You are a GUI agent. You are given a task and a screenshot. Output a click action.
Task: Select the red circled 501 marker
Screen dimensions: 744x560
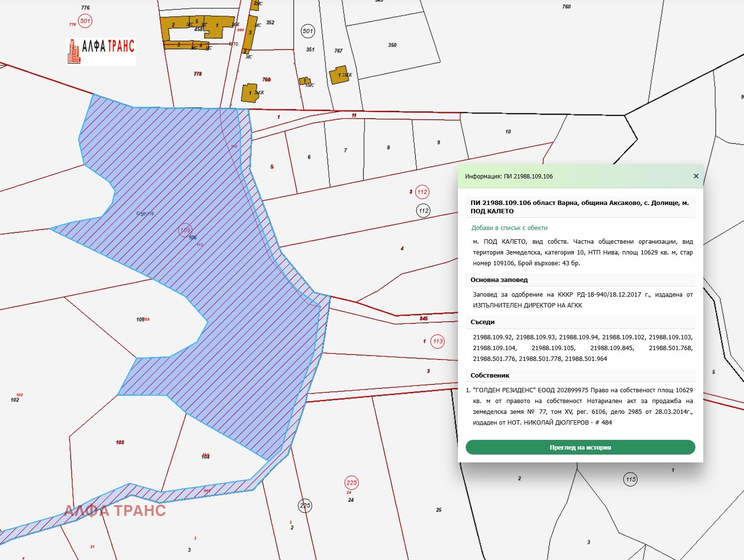[85, 21]
